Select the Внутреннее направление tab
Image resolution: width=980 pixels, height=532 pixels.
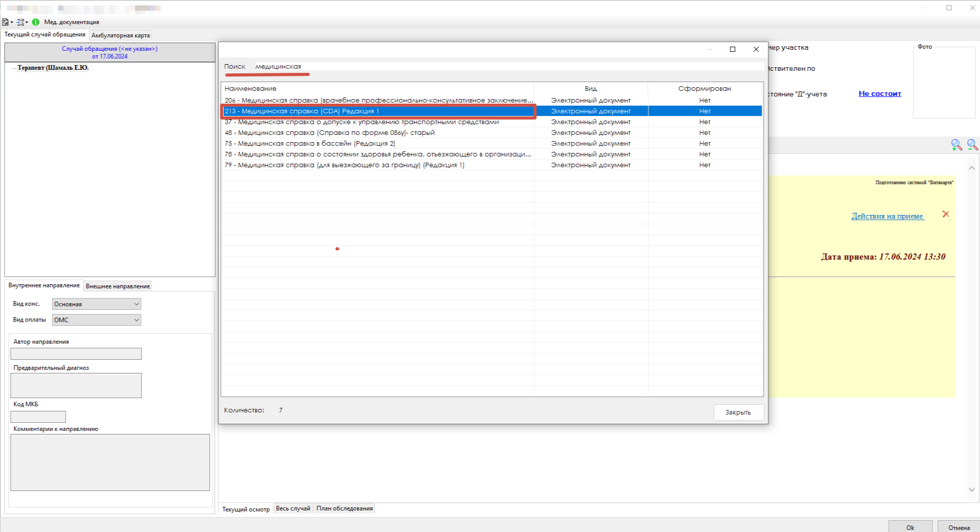coord(44,285)
